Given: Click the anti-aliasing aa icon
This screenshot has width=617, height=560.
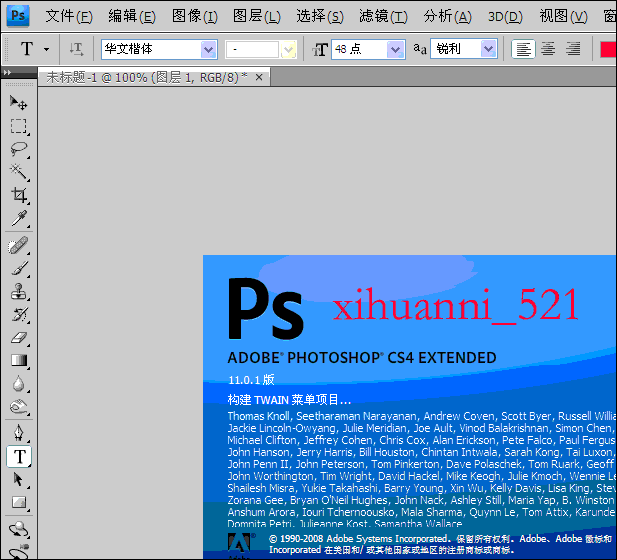Looking at the screenshot, I should [420, 49].
